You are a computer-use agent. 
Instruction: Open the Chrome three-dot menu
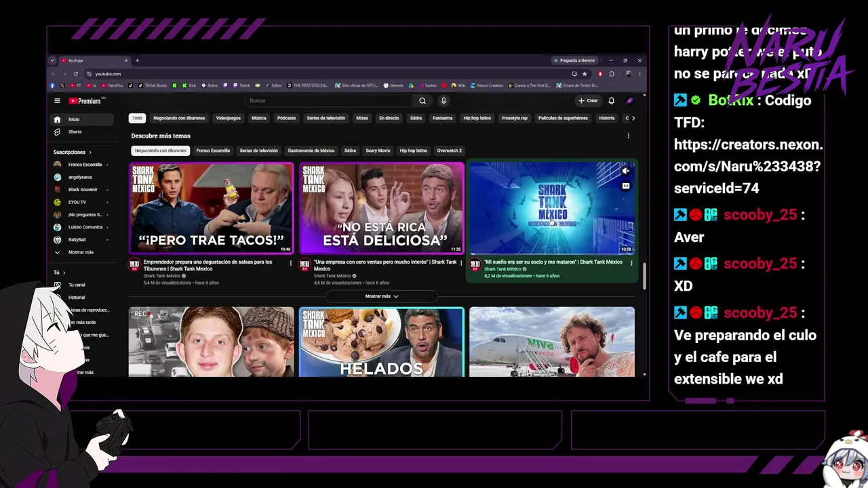[x=639, y=74]
